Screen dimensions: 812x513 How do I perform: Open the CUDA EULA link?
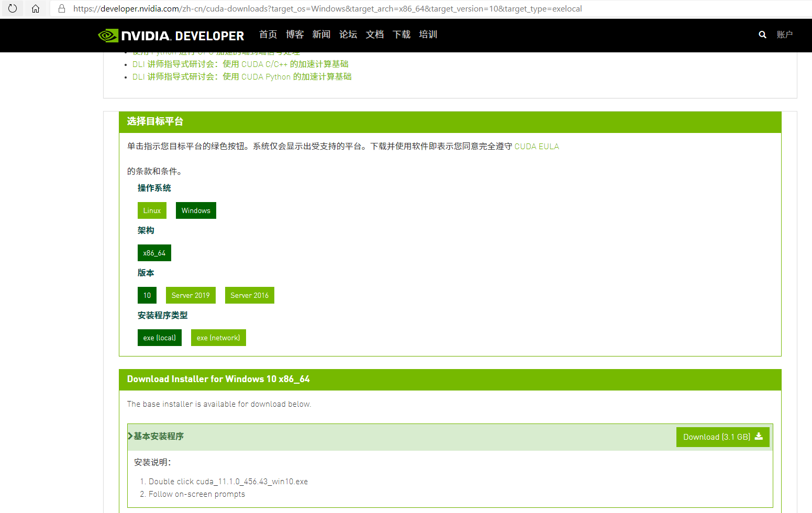pos(537,147)
